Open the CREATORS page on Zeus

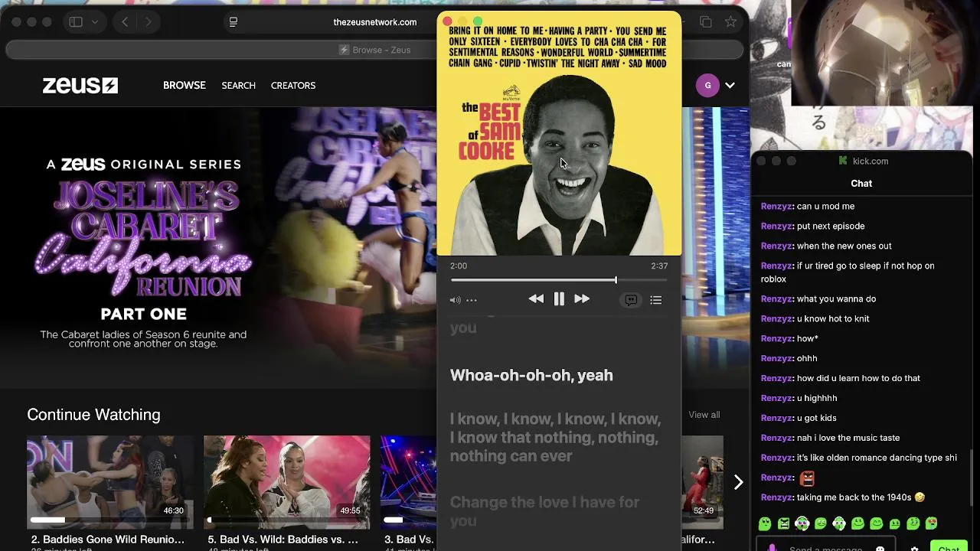293,85
